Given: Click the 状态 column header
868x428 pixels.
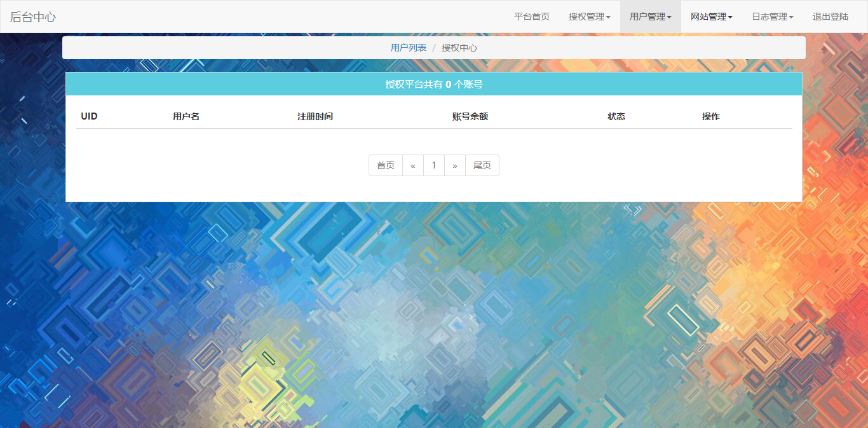Looking at the screenshot, I should [616, 116].
